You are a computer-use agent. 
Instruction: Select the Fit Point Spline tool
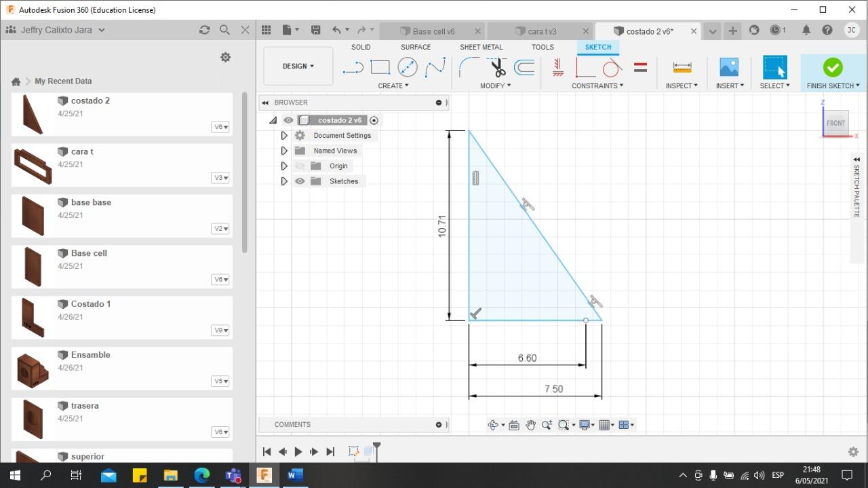pos(435,67)
